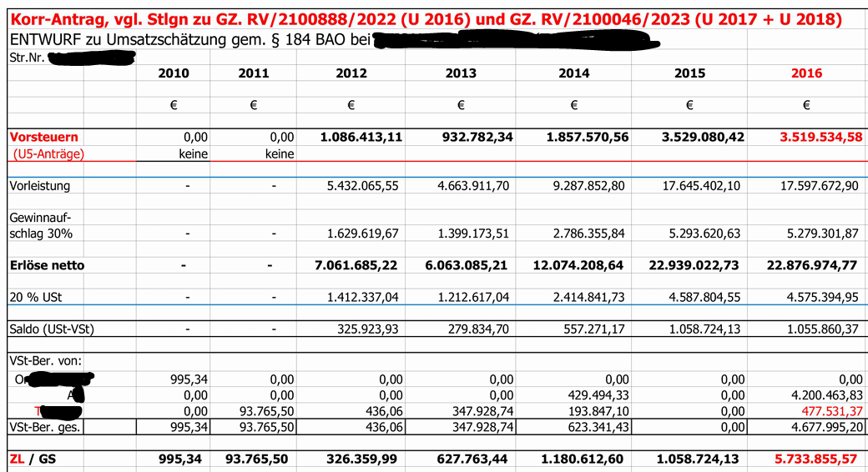Image resolution: width=868 pixels, height=472 pixels.
Task: Select Vorsteuern value 1.086.413,11 for 2012
Action: coord(361,137)
